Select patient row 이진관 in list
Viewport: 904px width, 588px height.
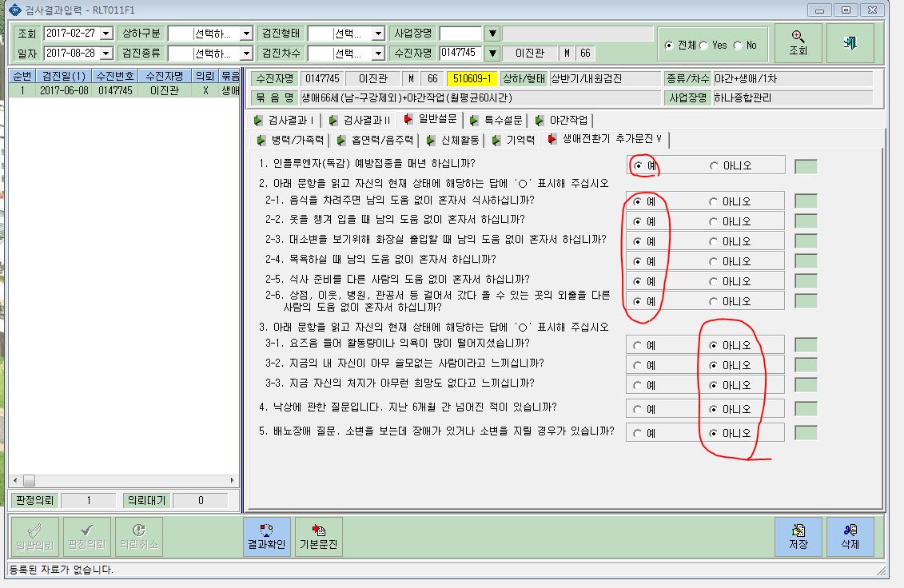[x=124, y=90]
